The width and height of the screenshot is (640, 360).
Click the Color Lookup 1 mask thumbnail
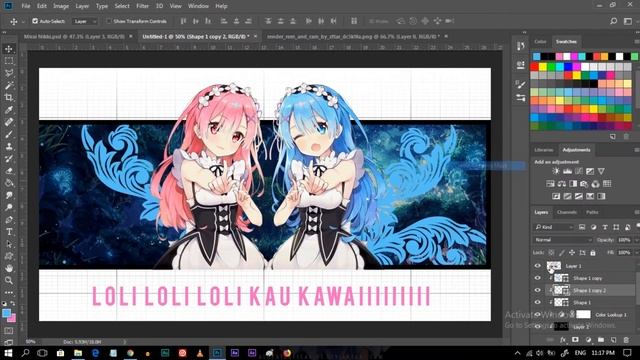pyautogui.click(x=583, y=314)
